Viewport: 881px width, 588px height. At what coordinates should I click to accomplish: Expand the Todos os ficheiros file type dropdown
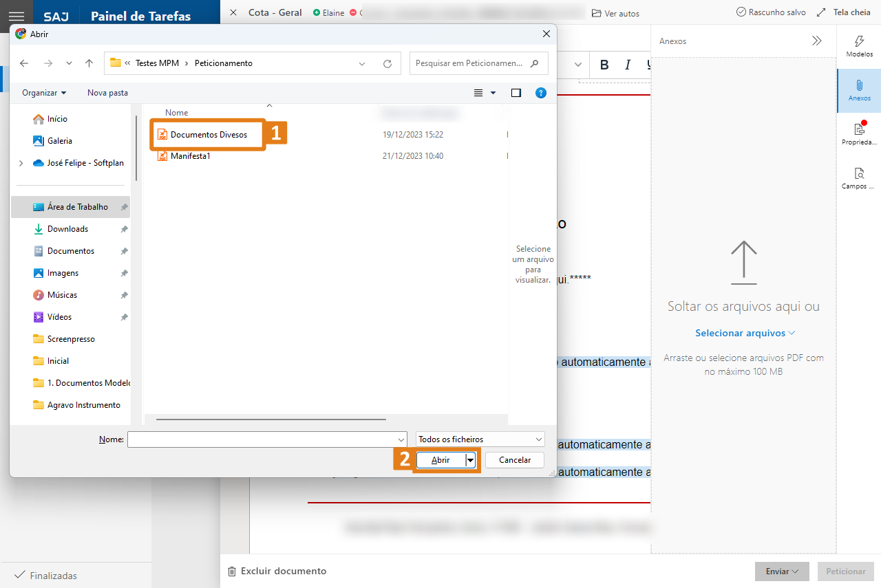pyautogui.click(x=480, y=439)
